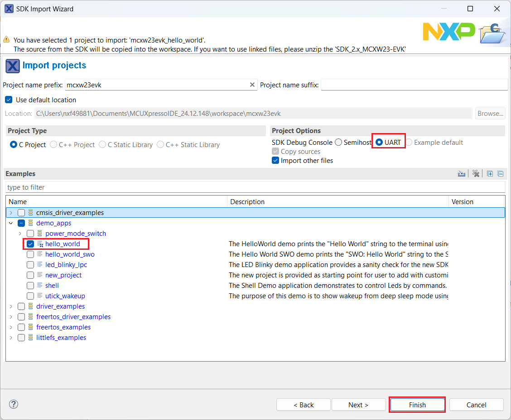This screenshot has height=420, width=511.
Task: Click the collapse all examples icon
Action: click(501, 173)
